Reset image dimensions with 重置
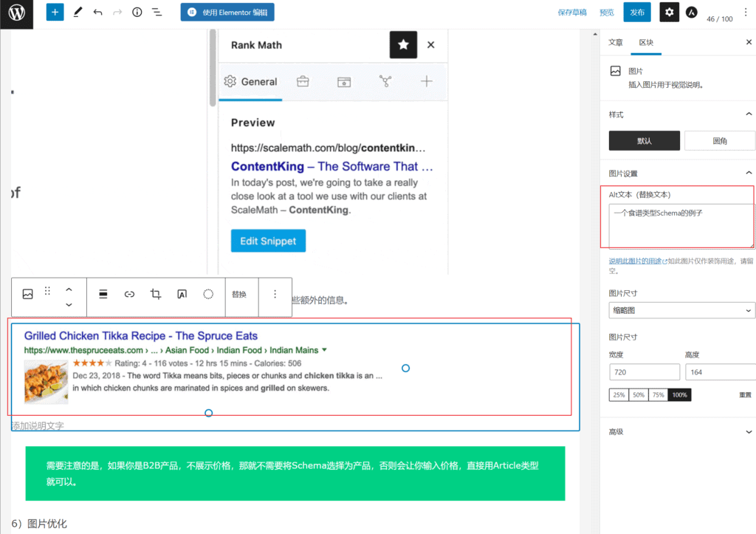The image size is (756, 534). [745, 395]
